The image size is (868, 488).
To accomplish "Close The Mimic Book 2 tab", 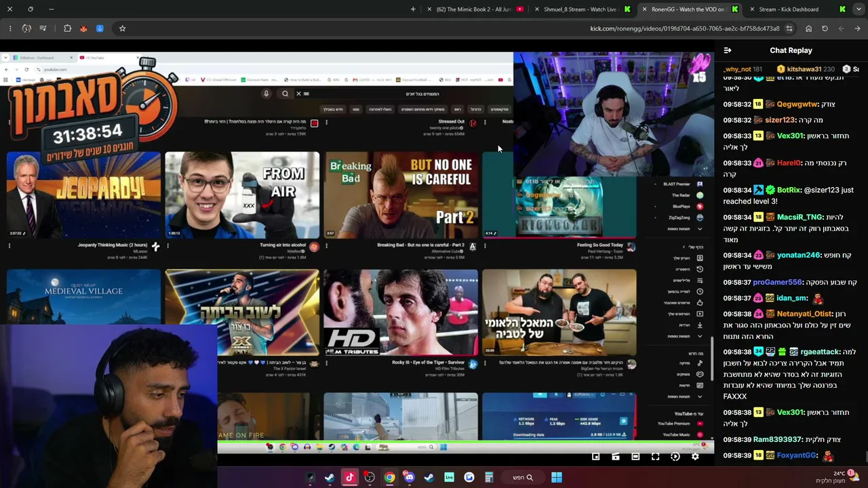I will [x=429, y=9].
